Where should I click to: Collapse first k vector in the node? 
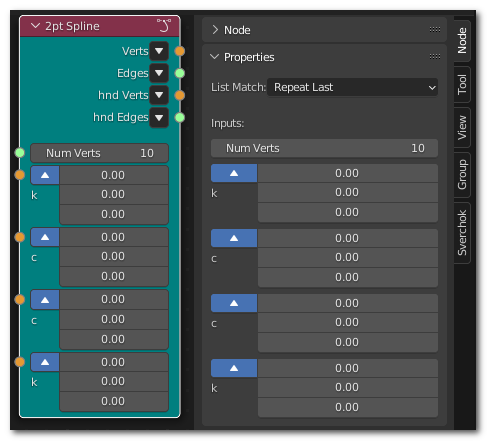[x=45, y=175]
